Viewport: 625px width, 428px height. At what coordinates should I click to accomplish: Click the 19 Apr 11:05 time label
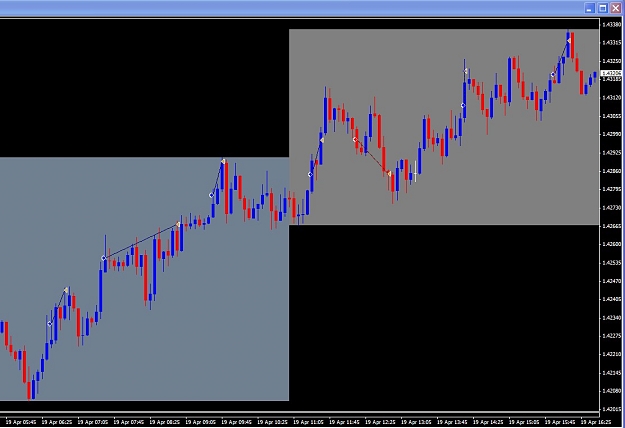point(308,422)
